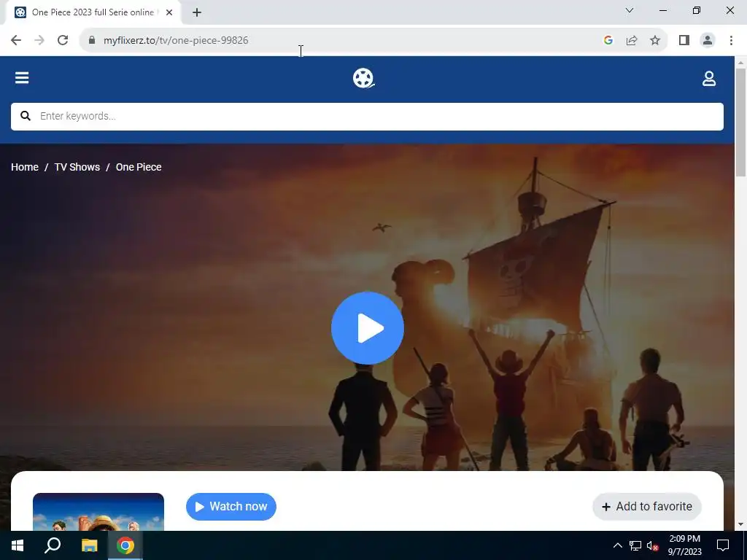Show hidden system tray icons
The width and height of the screenshot is (747, 560).
pyautogui.click(x=617, y=545)
